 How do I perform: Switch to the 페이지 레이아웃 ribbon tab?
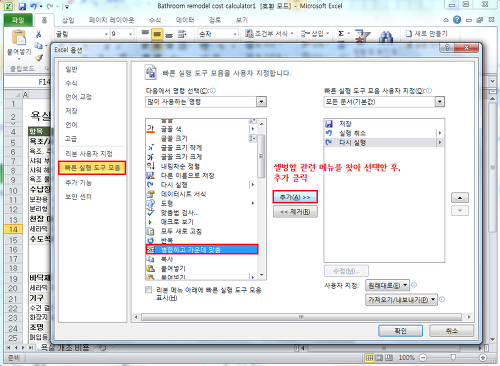[x=111, y=20]
